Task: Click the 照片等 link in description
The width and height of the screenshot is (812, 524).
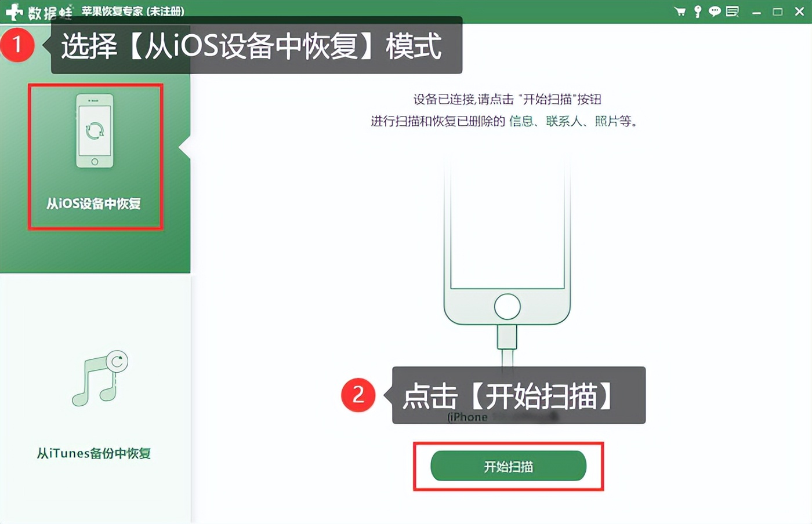Action: click(613, 121)
